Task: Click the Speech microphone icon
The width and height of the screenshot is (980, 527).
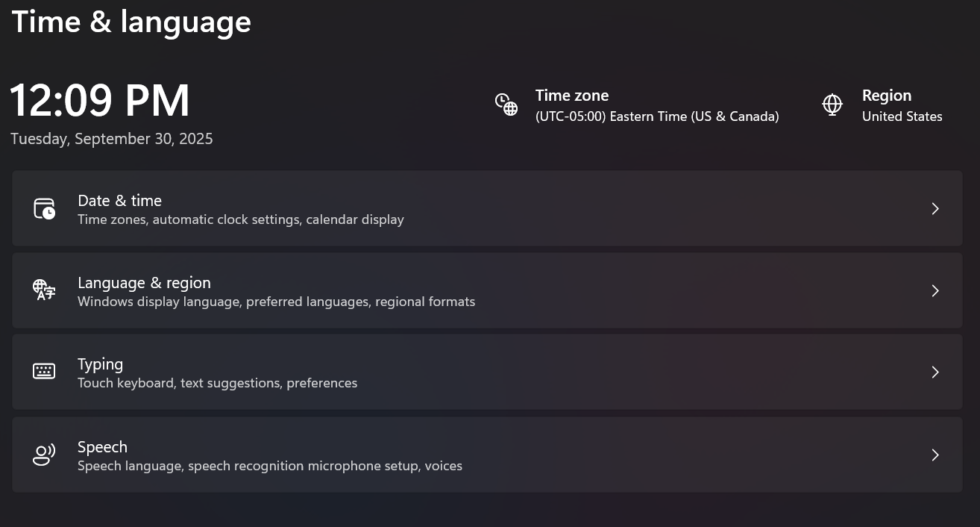Action: pos(44,454)
